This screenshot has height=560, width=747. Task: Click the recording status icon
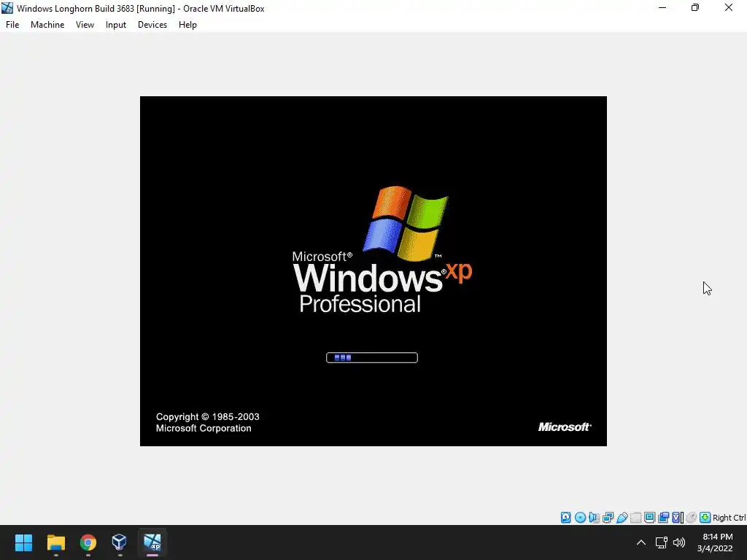pos(663,518)
